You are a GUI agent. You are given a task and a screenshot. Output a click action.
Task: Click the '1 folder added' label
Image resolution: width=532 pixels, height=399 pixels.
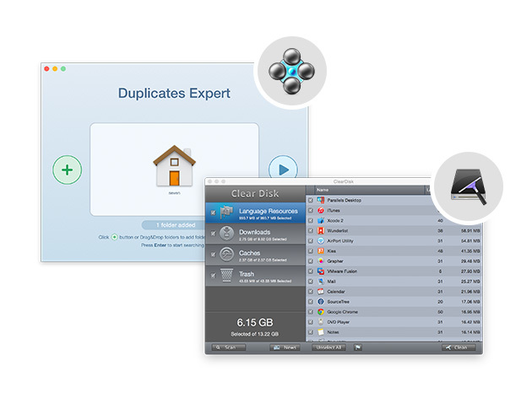click(x=176, y=224)
